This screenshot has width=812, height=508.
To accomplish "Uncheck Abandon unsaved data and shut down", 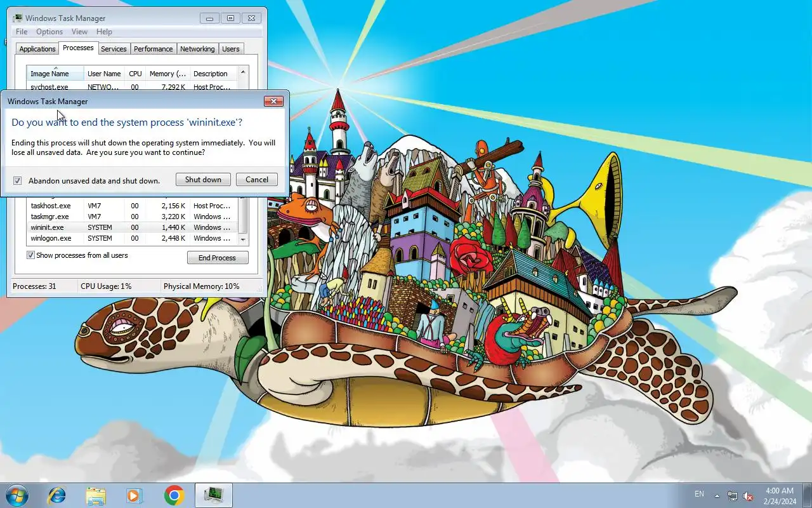I will (18, 180).
